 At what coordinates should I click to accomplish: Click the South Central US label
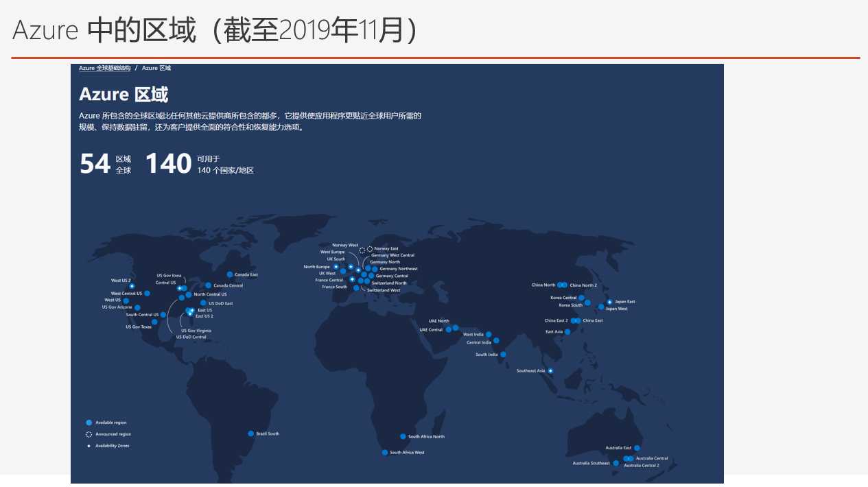142,315
